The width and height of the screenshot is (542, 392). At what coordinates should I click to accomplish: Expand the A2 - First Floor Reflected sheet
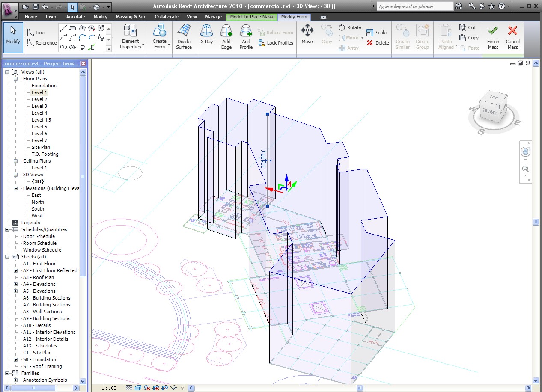[16, 270]
